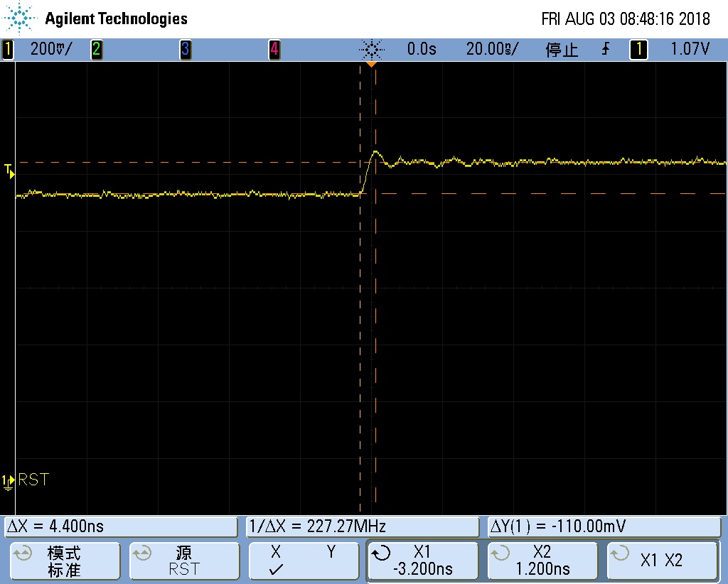Image resolution: width=728 pixels, height=584 pixels.
Task: Click the rising edge trigger icon
Action: (606, 49)
